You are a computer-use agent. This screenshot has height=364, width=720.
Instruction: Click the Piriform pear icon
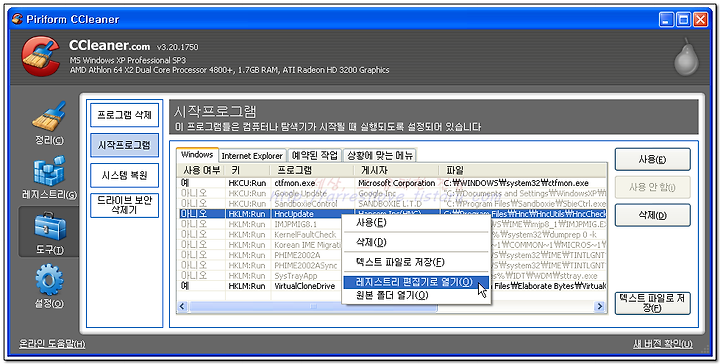coord(686,57)
